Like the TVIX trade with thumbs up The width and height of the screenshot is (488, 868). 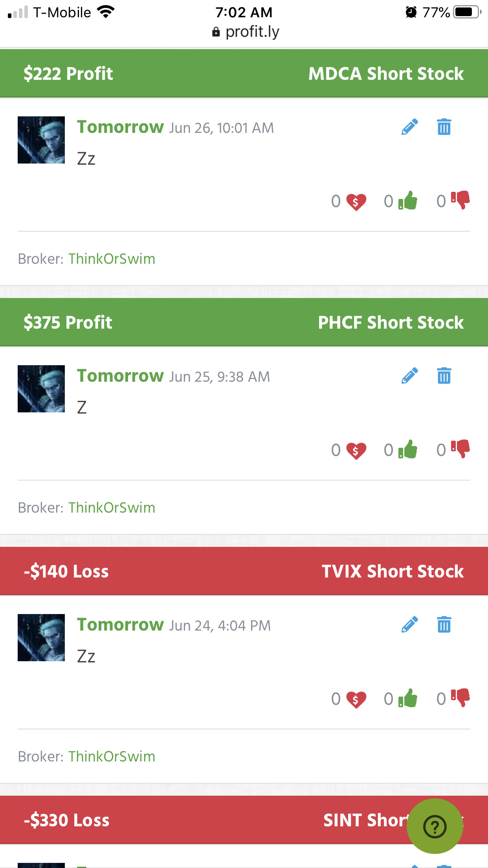pos(408,698)
